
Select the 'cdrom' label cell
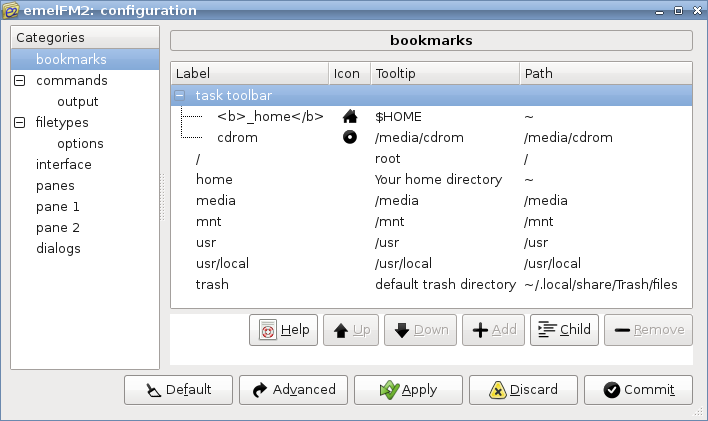(x=238, y=137)
